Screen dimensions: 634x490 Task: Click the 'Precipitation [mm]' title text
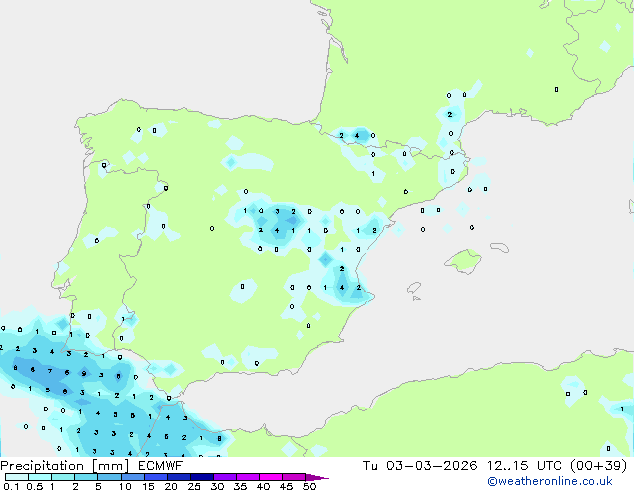coord(64,466)
